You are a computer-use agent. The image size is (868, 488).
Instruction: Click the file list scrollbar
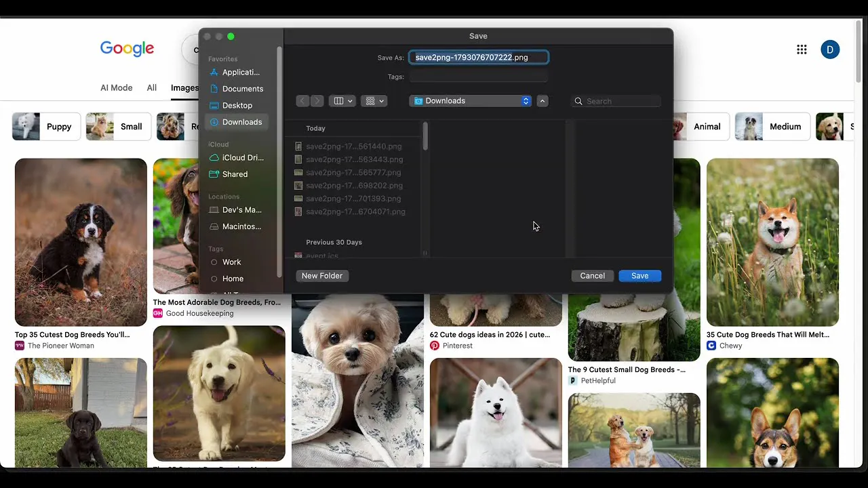[x=425, y=136]
